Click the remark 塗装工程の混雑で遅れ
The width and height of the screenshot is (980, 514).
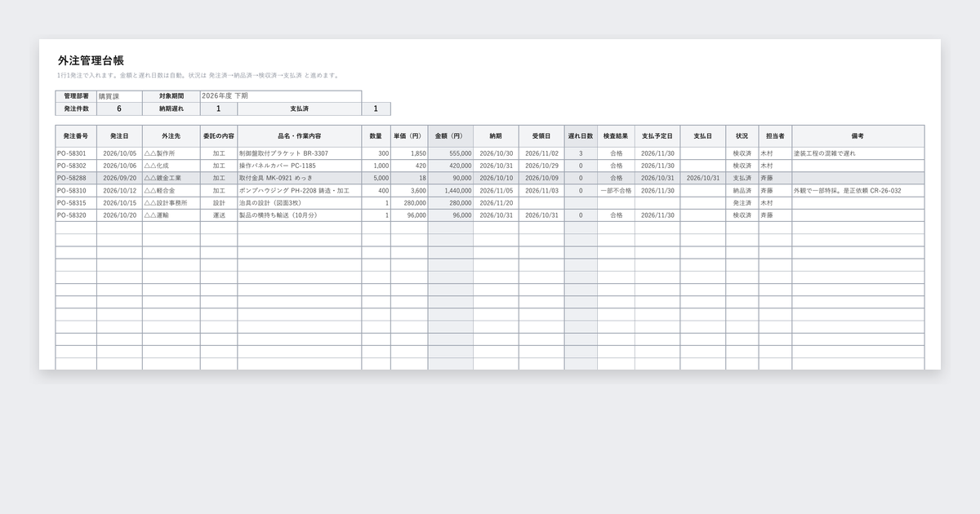tap(857, 153)
